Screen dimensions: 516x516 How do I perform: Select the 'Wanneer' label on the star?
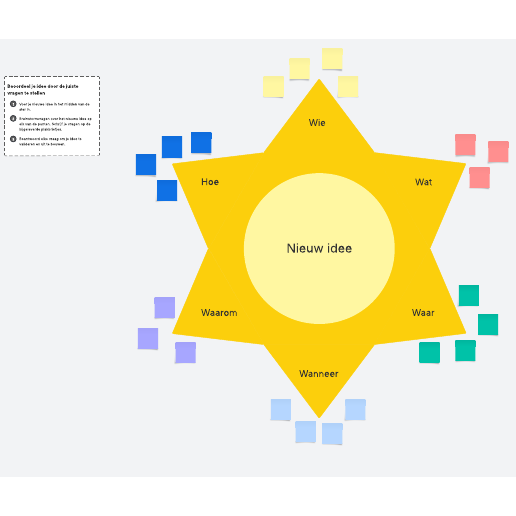coord(319,374)
